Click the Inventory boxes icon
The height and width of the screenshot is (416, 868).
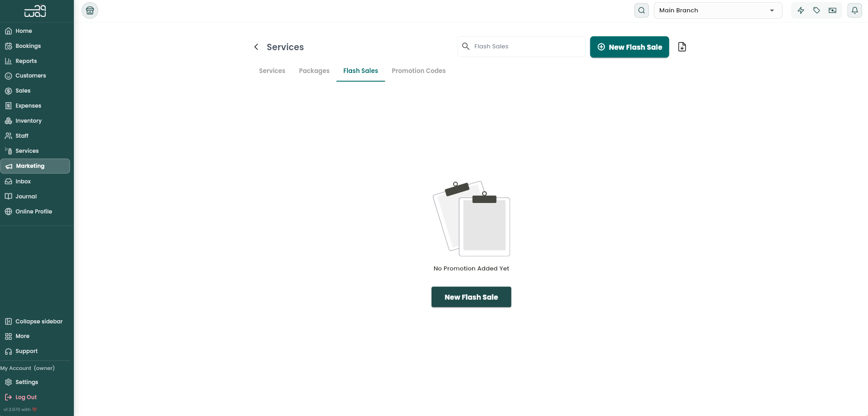tap(8, 121)
